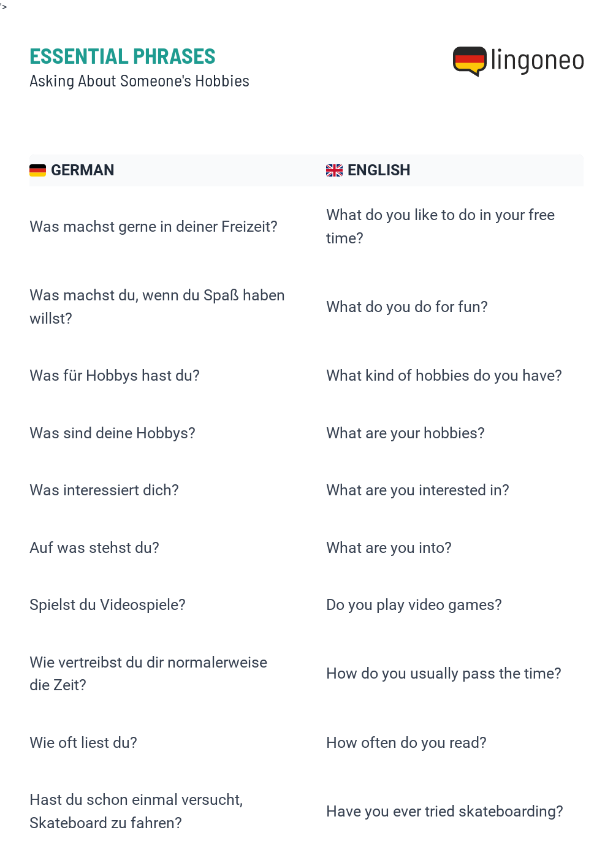This screenshot has width=613, height=868.
Task: Click phrase Was machst du, wenn du Spaß haben willst?
Action: [x=157, y=307]
